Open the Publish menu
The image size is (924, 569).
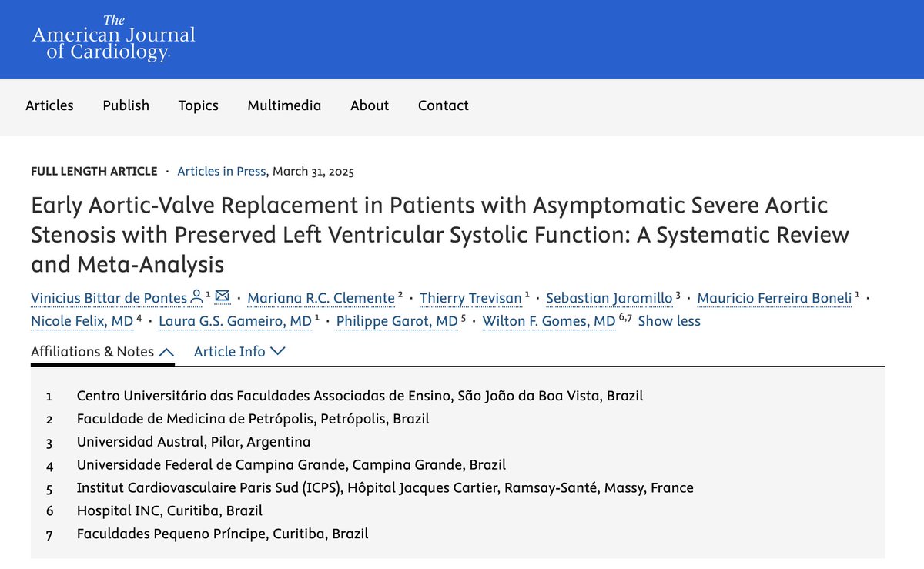[x=126, y=105]
